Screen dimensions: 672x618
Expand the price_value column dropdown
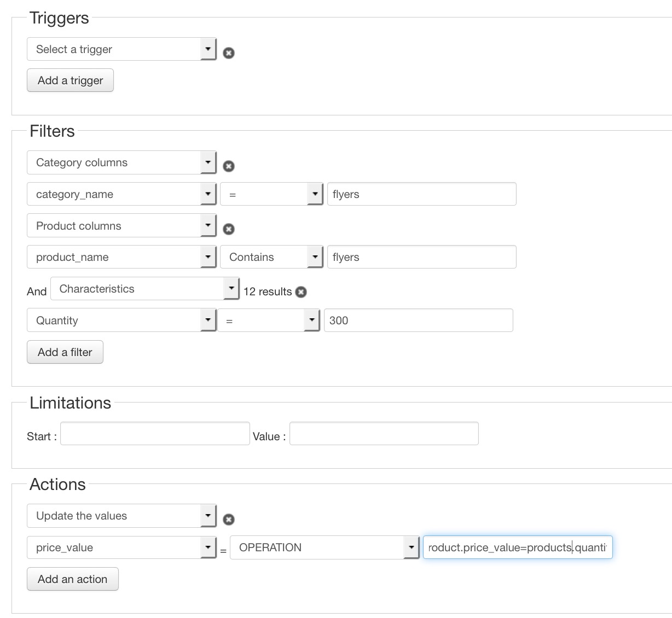click(121, 547)
